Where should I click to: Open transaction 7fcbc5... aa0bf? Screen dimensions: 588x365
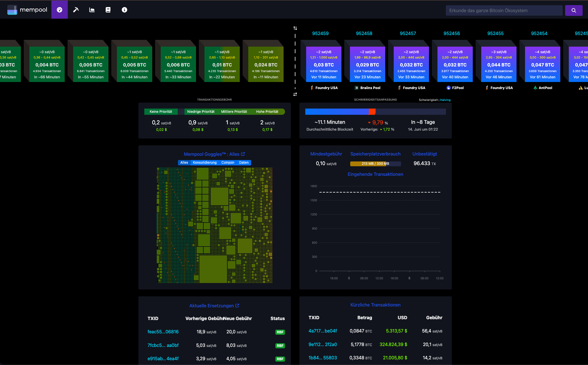163,345
